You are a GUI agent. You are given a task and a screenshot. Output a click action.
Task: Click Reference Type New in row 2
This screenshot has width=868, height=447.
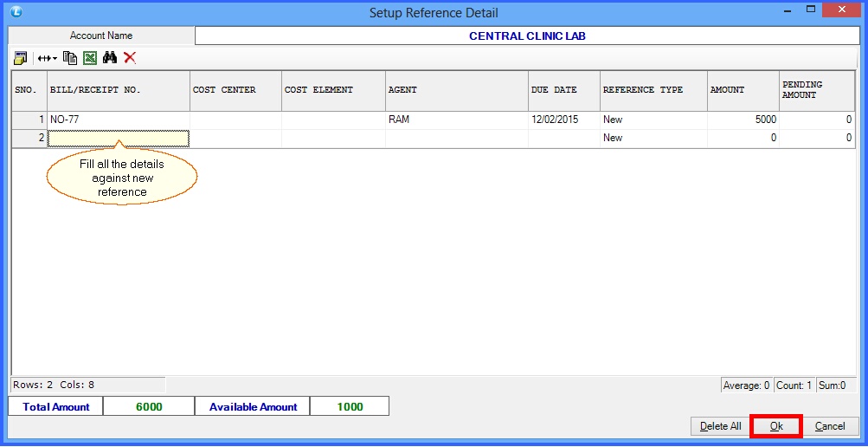(x=653, y=138)
